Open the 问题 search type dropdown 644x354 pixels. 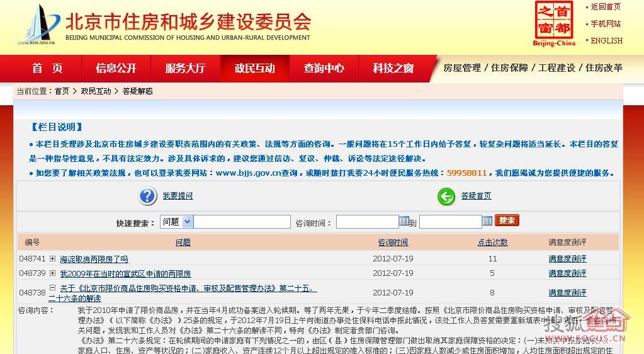coord(176,222)
